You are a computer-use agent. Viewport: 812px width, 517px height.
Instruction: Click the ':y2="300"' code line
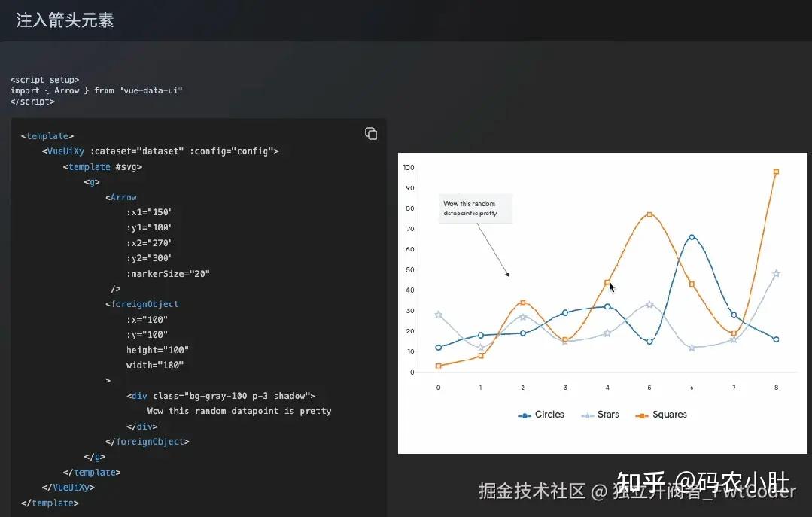(150, 258)
